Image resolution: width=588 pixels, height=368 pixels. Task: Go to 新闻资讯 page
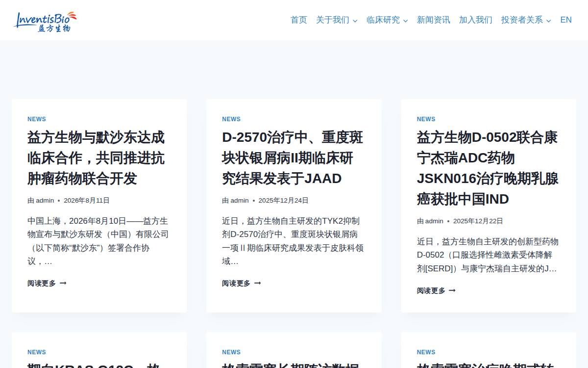coord(434,20)
